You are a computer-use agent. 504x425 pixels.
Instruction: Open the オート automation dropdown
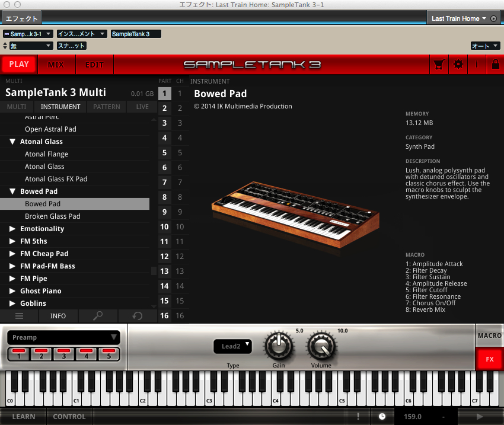point(486,46)
